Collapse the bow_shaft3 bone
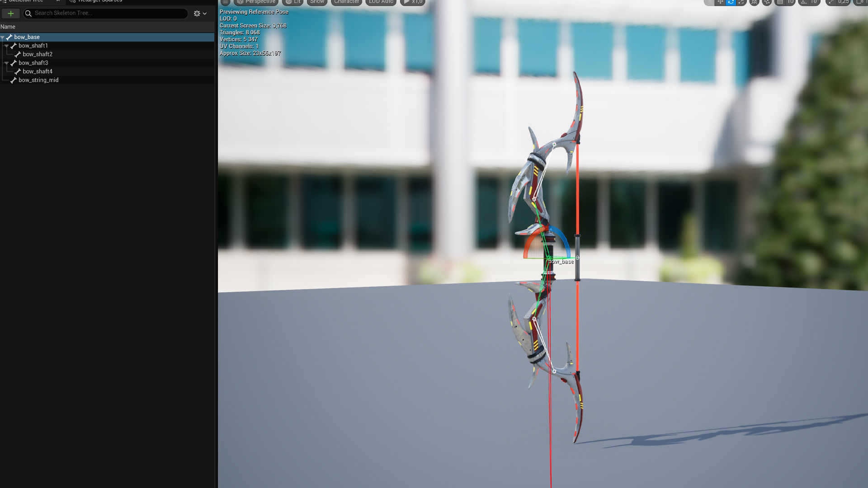Image resolution: width=868 pixels, height=488 pixels. click(6, 63)
